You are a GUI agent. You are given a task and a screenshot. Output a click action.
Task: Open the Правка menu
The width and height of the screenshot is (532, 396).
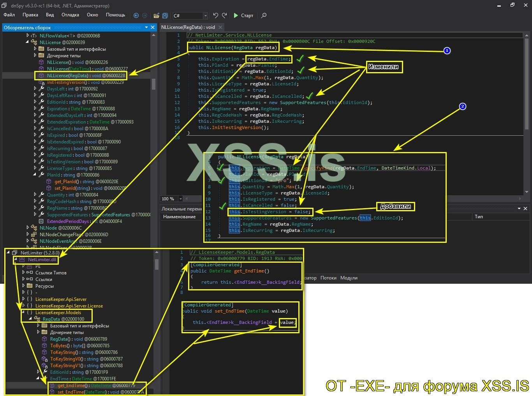pos(30,15)
